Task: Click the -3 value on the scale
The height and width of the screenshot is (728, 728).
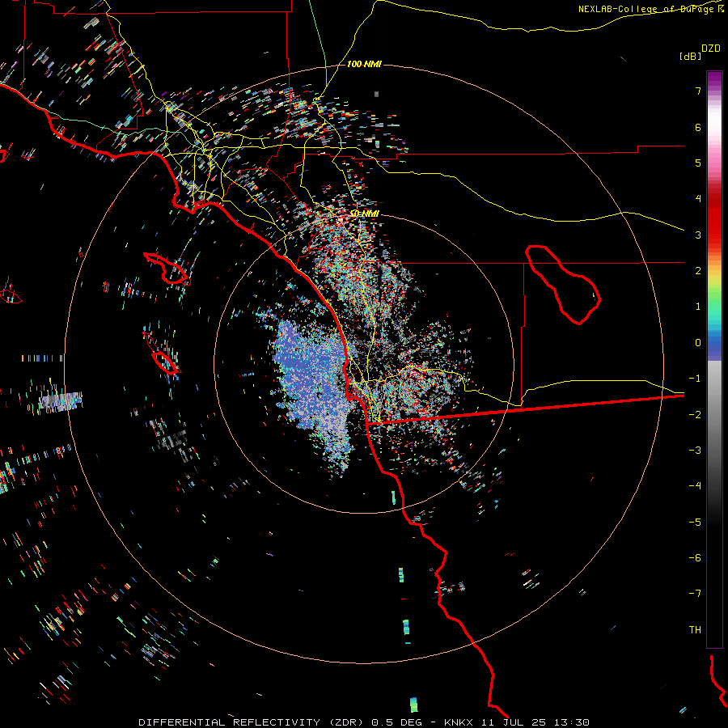Action: tap(695, 451)
